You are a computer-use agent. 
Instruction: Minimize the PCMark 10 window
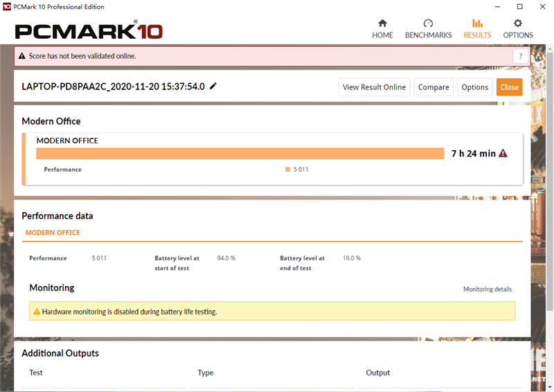coord(497,7)
